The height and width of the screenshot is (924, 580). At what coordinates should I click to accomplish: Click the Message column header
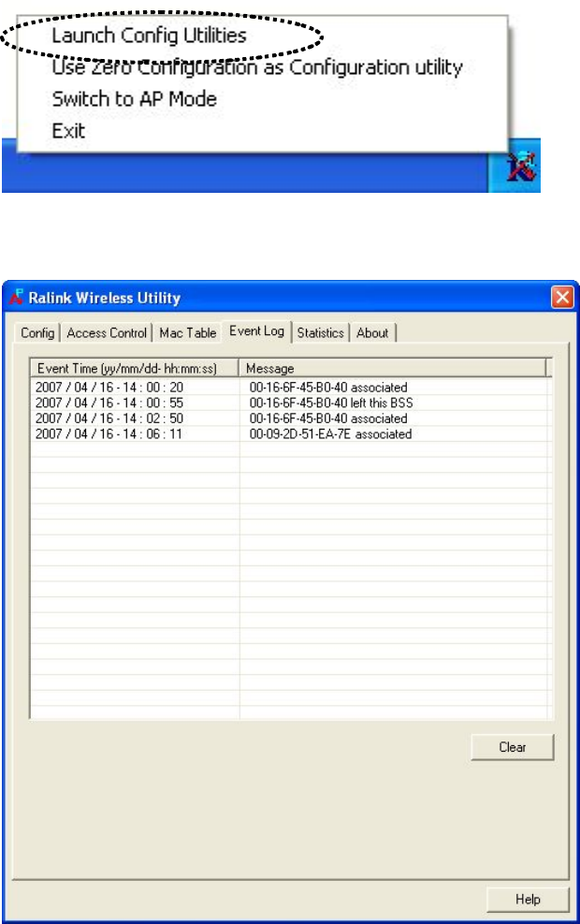point(392,368)
